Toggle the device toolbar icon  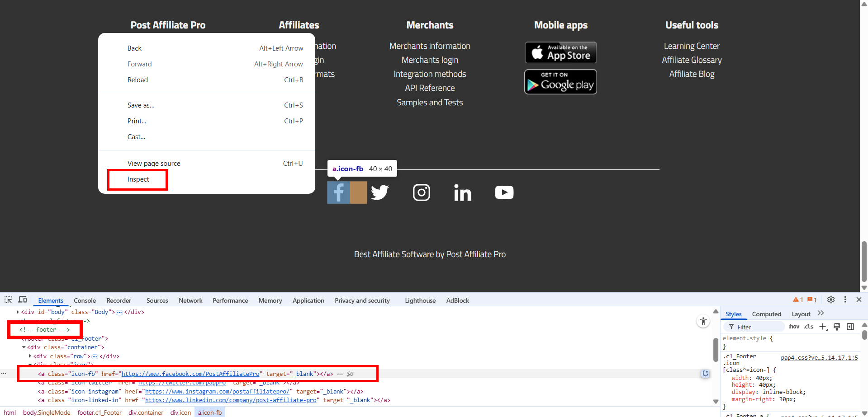(23, 300)
